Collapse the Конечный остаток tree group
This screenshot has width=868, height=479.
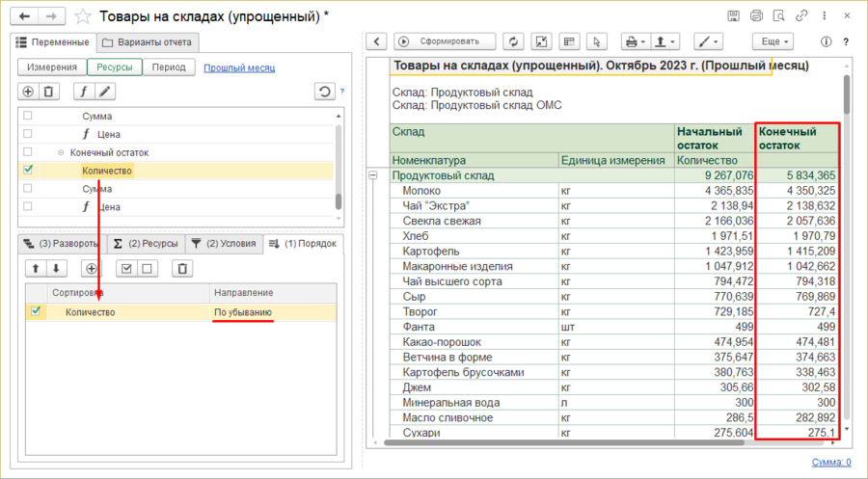61,152
